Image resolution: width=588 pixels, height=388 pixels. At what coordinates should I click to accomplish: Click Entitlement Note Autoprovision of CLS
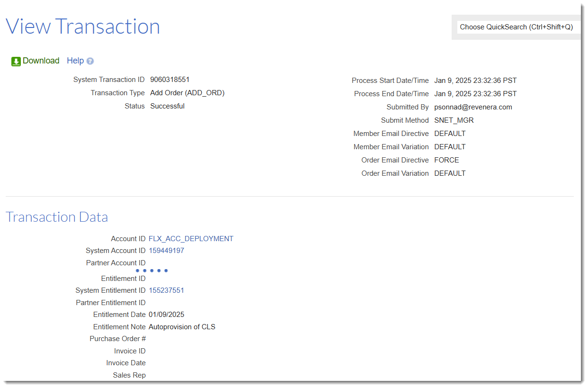coord(182,327)
